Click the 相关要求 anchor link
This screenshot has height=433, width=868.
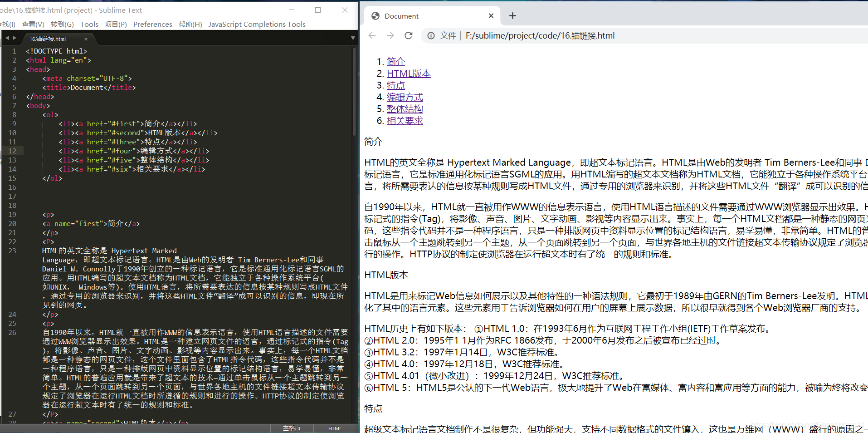point(405,121)
